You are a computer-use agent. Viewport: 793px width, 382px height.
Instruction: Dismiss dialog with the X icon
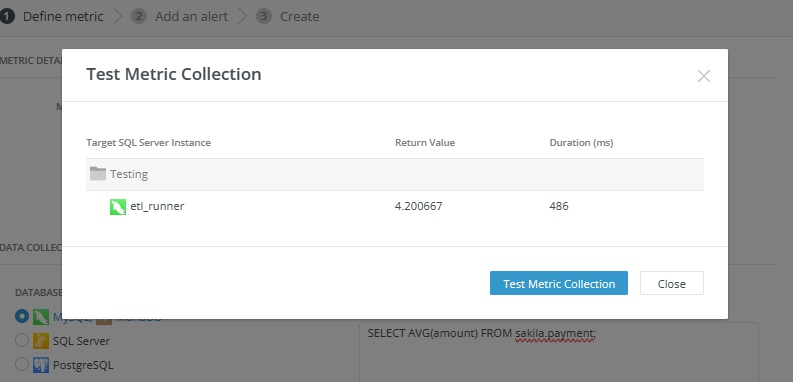click(703, 76)
